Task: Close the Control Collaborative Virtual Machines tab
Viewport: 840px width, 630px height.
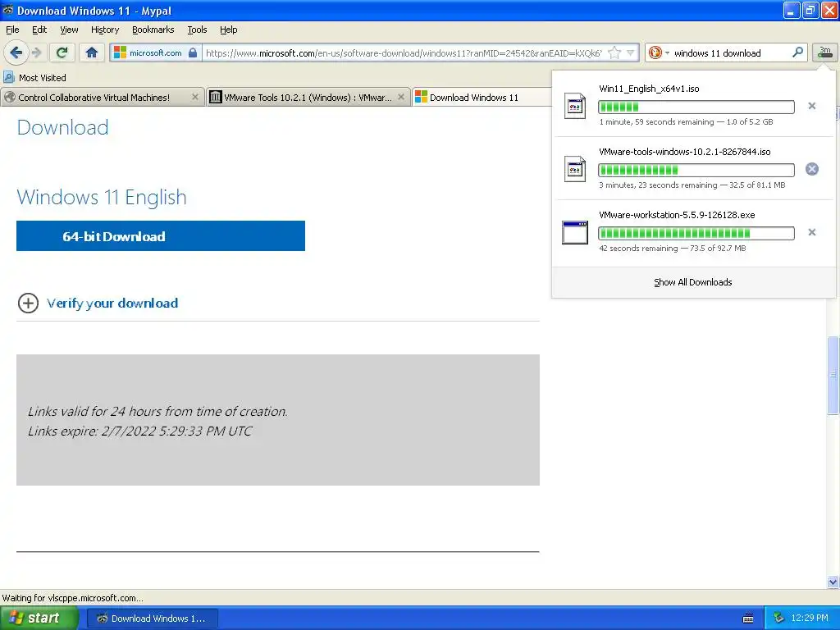Action: (x=195, y=97)
